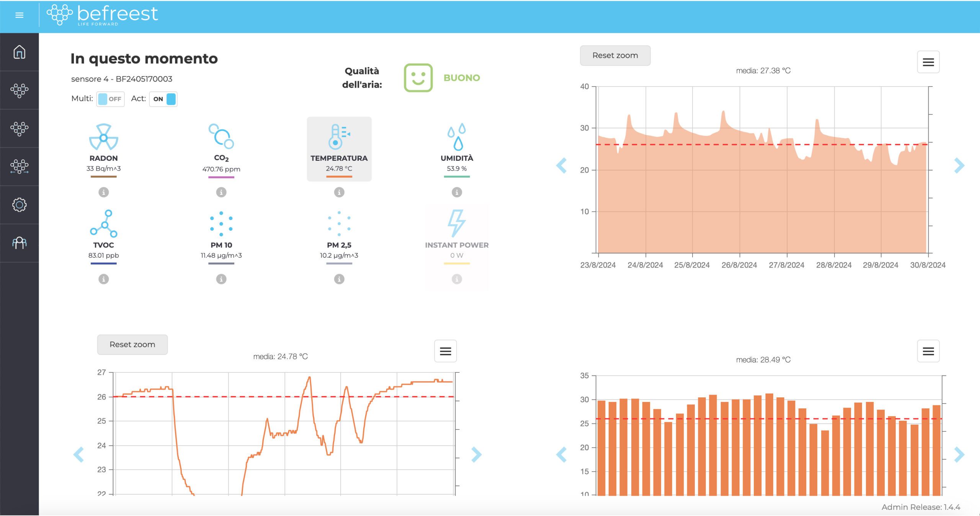This screenshot has height=516, width=980.
Task: Click the 470.76 ppm CO2 value
Action: 221,169
